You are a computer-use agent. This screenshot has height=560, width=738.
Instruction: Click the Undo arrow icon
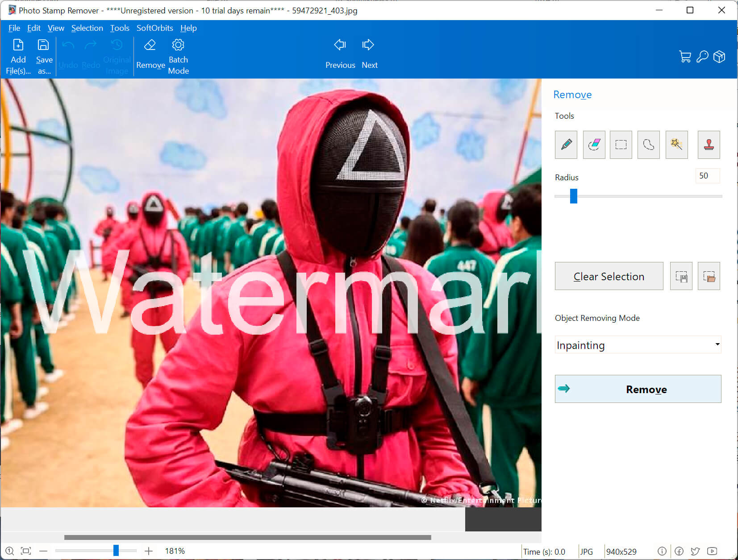tap(68, 45)
